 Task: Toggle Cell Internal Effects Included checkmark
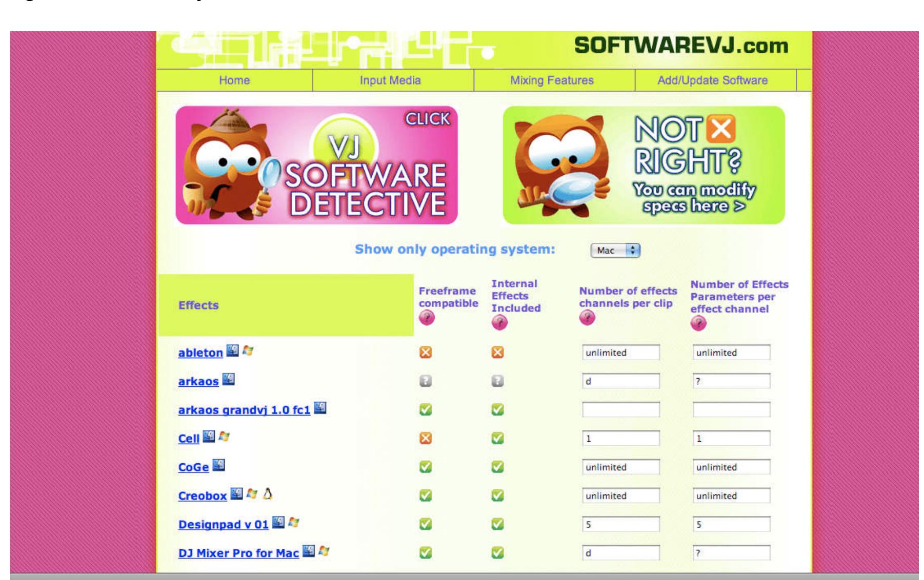click(x=497, y=439)
